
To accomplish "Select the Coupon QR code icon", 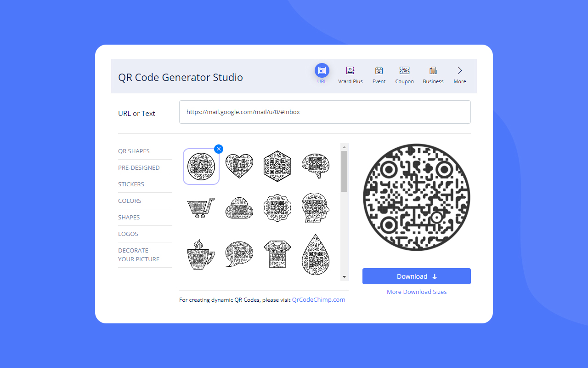I will (x=404, y=74).
